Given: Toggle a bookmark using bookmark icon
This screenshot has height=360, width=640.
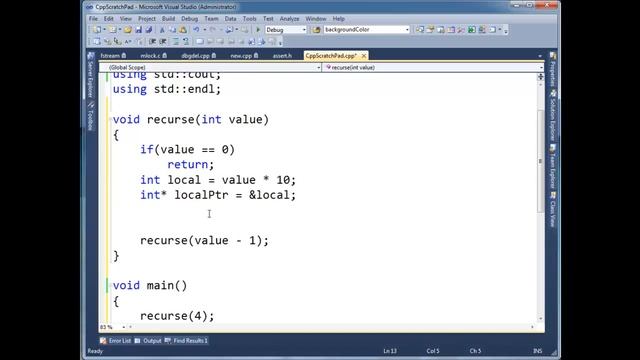Looking at the screenshot, I should 200,42.
